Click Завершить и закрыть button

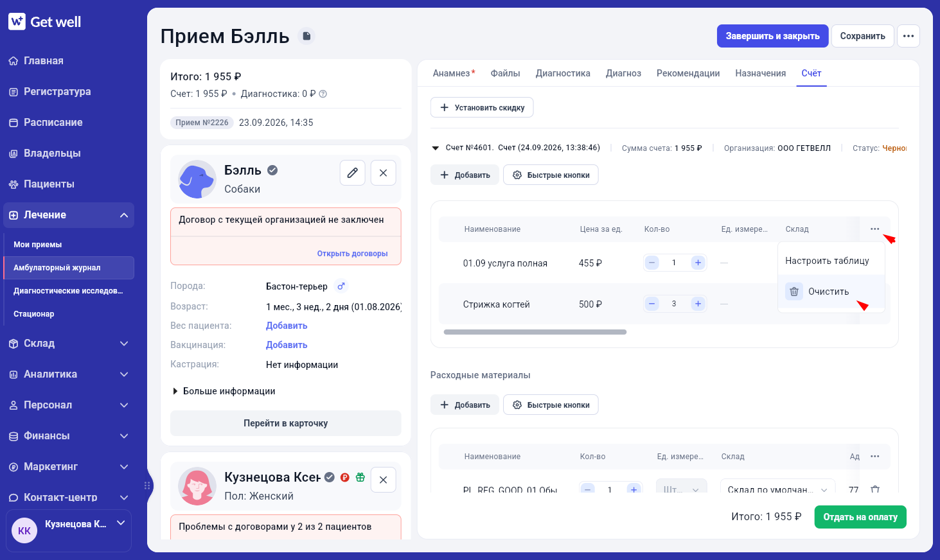[772, 36]
